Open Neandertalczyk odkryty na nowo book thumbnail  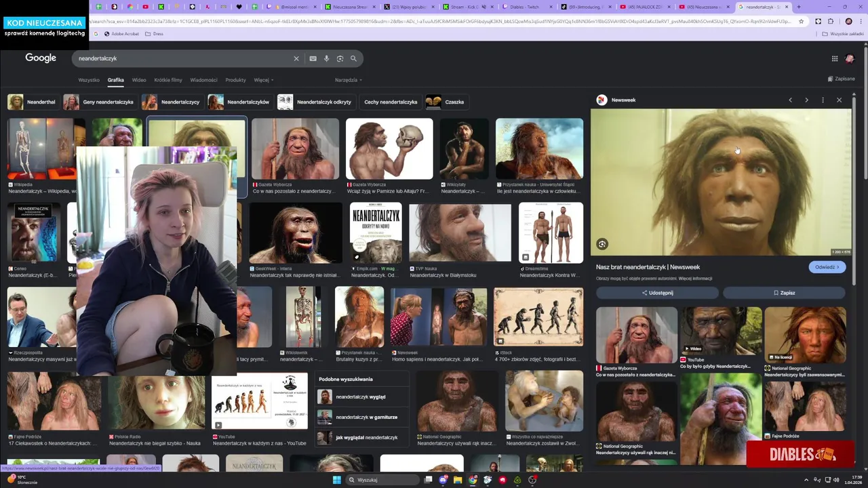pos(376,232)
